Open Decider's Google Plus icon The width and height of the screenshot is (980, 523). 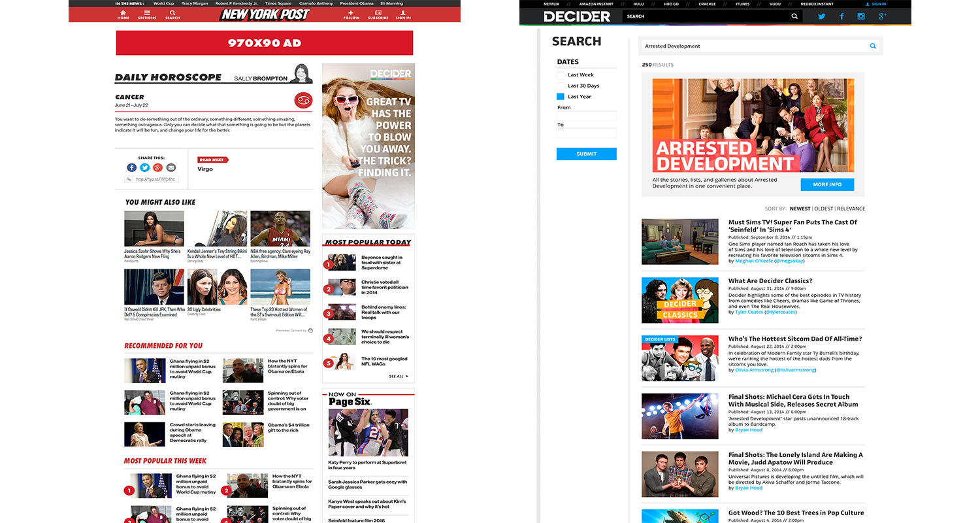click(882, 16)
